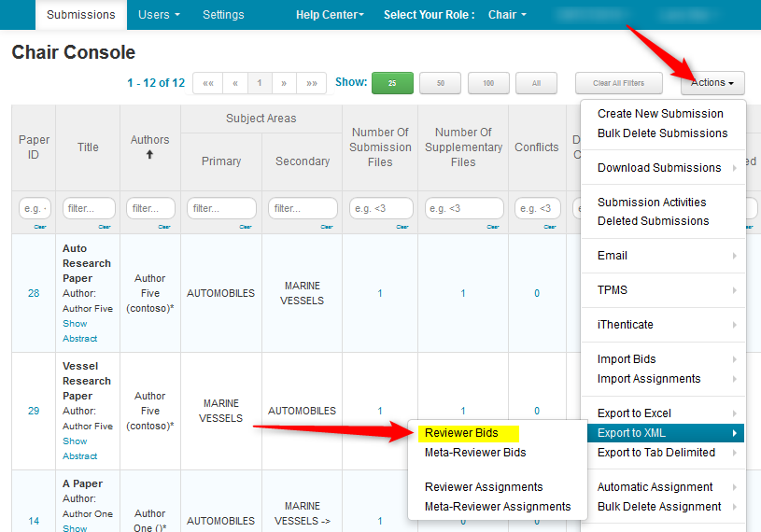Switch to Submissions tab
761x532 pixels.
[x=80, y=15]
